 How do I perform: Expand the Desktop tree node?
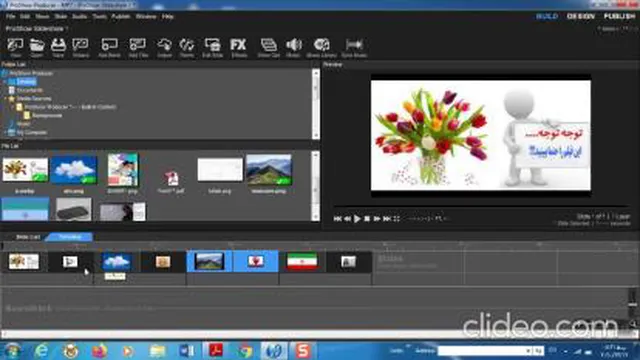(5, 82)
